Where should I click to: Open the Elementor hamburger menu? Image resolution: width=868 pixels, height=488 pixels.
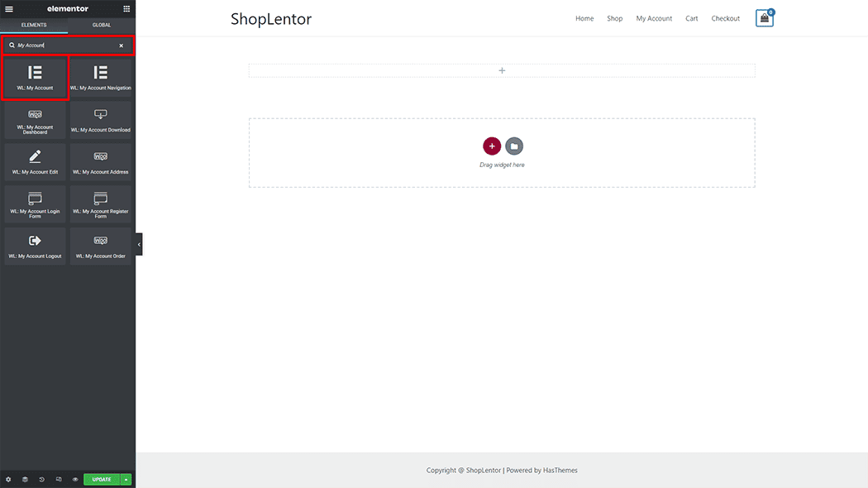pyautogui.click(x=9, y=9)
